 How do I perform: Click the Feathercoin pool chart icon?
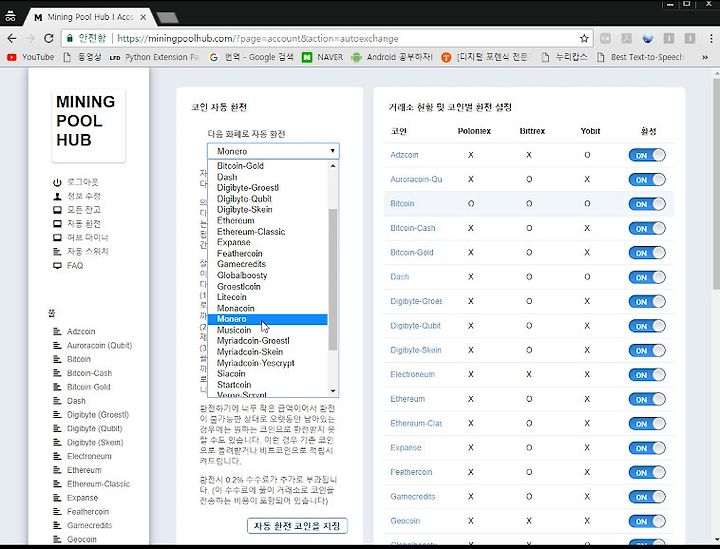(57, 511)
